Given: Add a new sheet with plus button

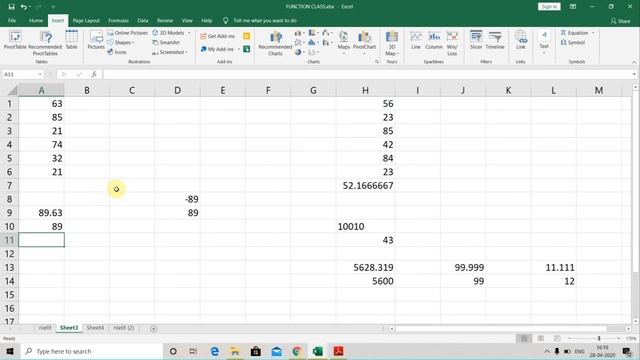Looking at the screenshot, I should [x=153, y=329].
